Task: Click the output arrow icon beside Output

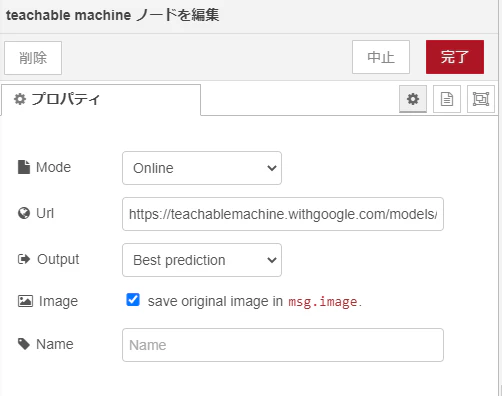Action: [24, 259]
